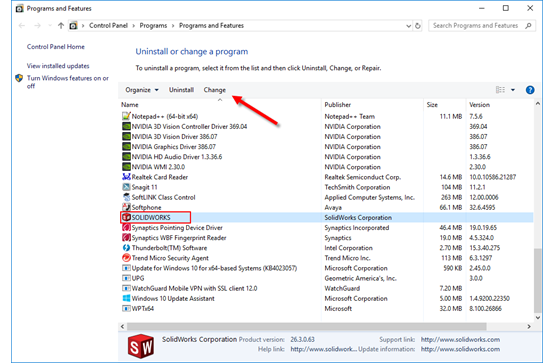Click the WPTx64 program icon
555x363 pixels.
(126, 309)
